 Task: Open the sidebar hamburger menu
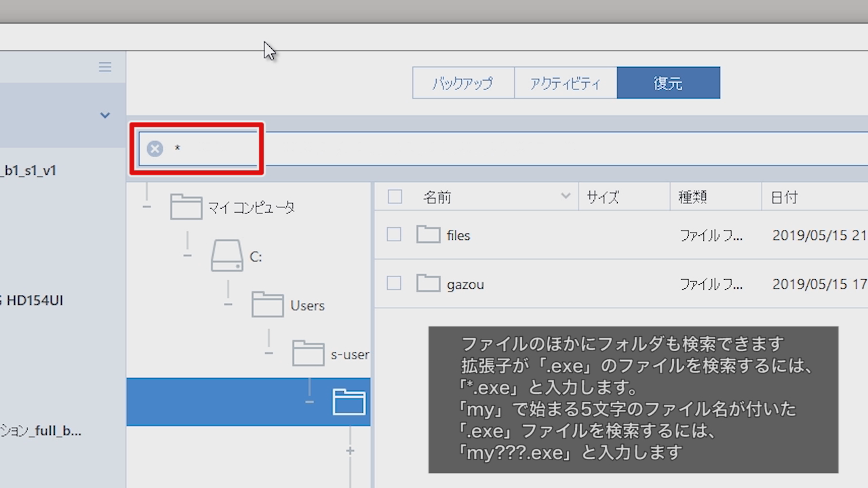click(x=105, y=66)
